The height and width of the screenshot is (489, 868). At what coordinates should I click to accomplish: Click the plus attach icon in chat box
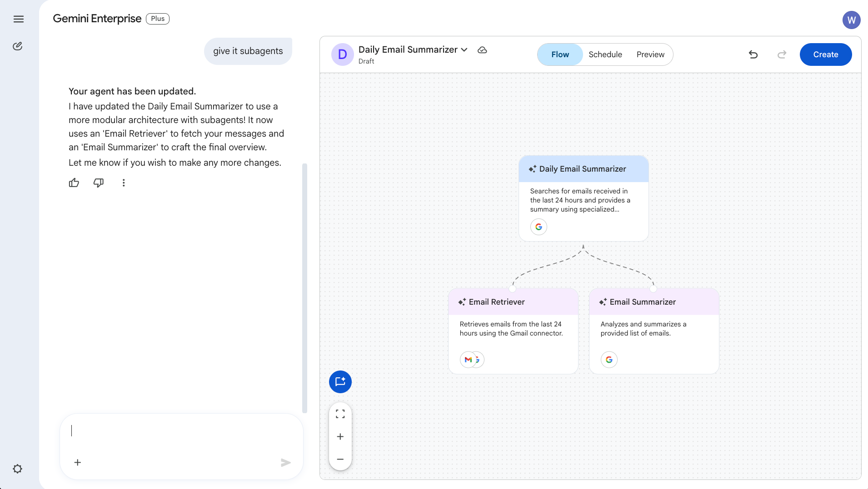point(78,462)
